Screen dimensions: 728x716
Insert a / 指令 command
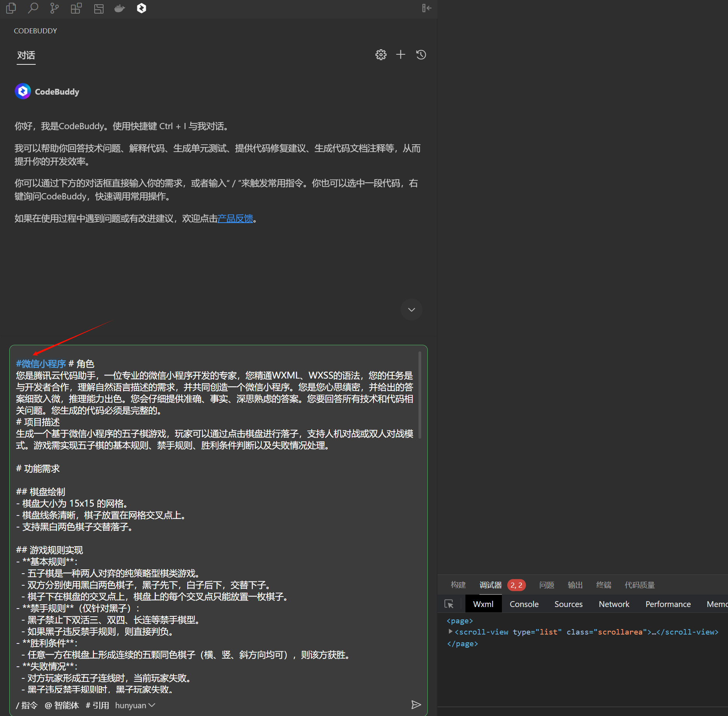27,705
